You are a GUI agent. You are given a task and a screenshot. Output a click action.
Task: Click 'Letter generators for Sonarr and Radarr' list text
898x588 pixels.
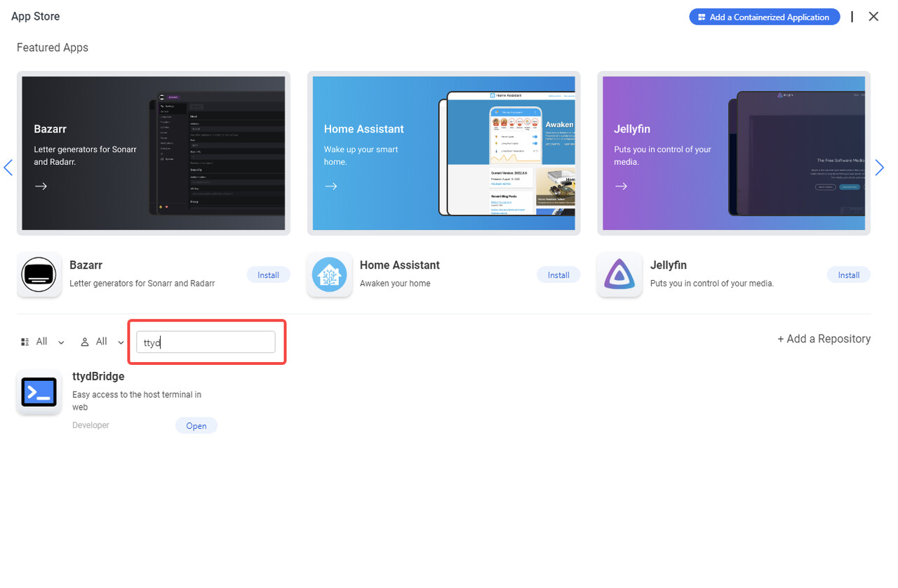pyautogui.click(x=142, y=283)
